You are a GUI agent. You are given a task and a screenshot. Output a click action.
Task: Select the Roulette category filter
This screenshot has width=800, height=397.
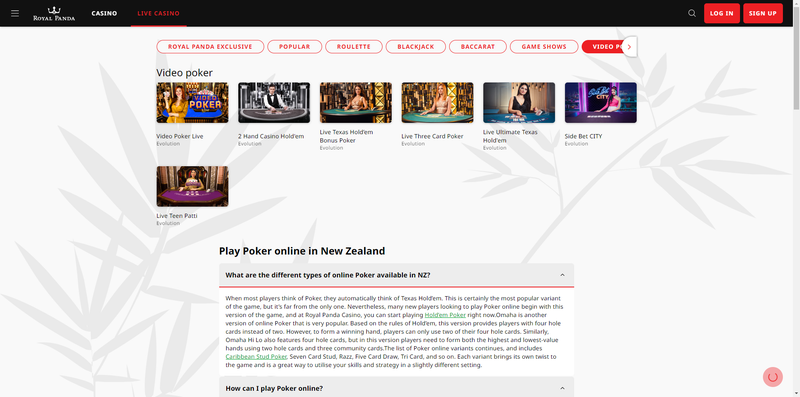354,46
